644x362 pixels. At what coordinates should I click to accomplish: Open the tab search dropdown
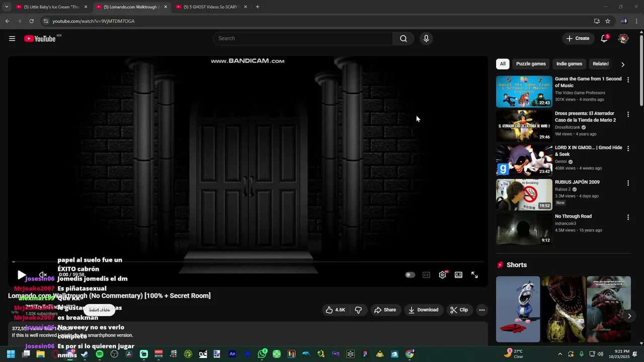pyautogui.click(x=7, y=7)
